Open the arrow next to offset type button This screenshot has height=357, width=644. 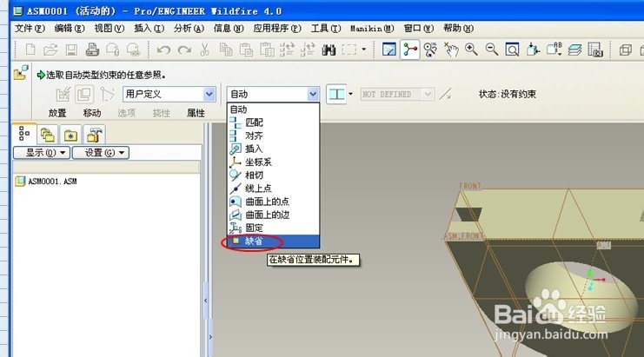coord(350,94)
